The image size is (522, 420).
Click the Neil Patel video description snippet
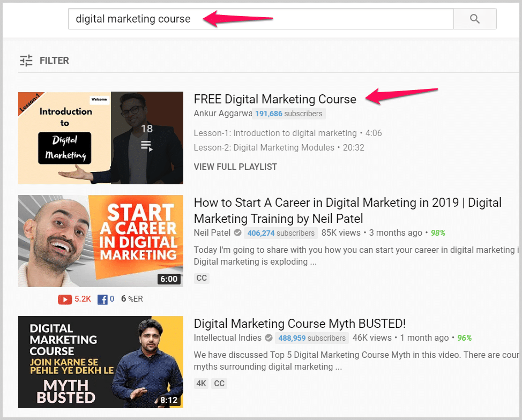click(x=356, y=256)
